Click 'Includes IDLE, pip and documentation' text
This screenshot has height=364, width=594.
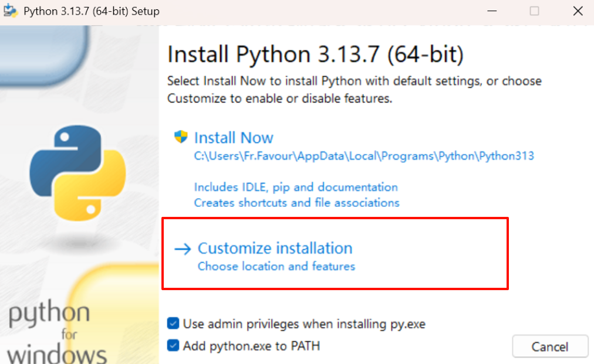(x=296, y=187)
